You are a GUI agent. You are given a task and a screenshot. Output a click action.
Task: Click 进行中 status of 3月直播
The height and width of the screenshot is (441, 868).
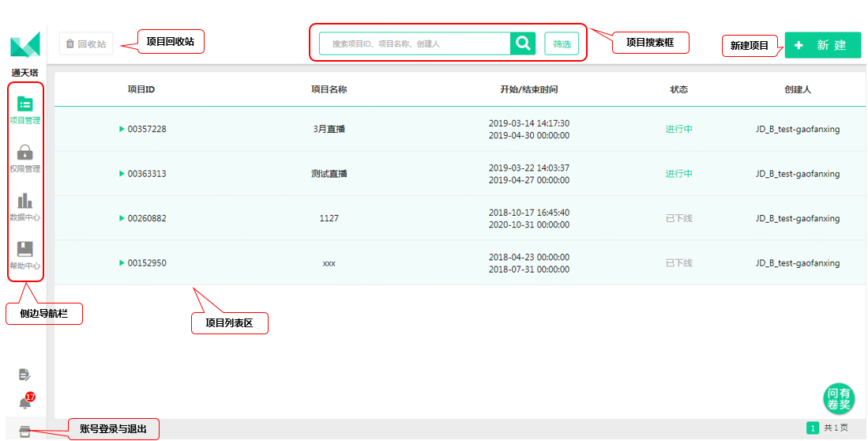678,129
